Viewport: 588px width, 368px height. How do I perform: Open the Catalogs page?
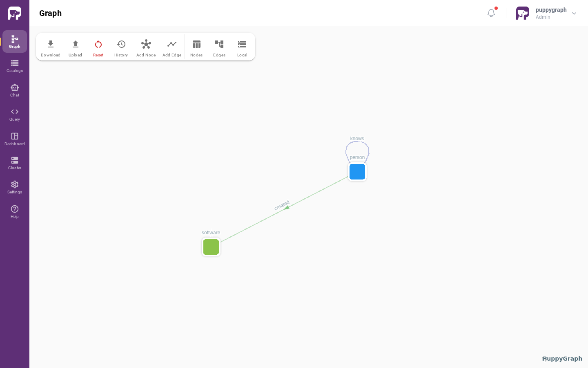point(15,66)
